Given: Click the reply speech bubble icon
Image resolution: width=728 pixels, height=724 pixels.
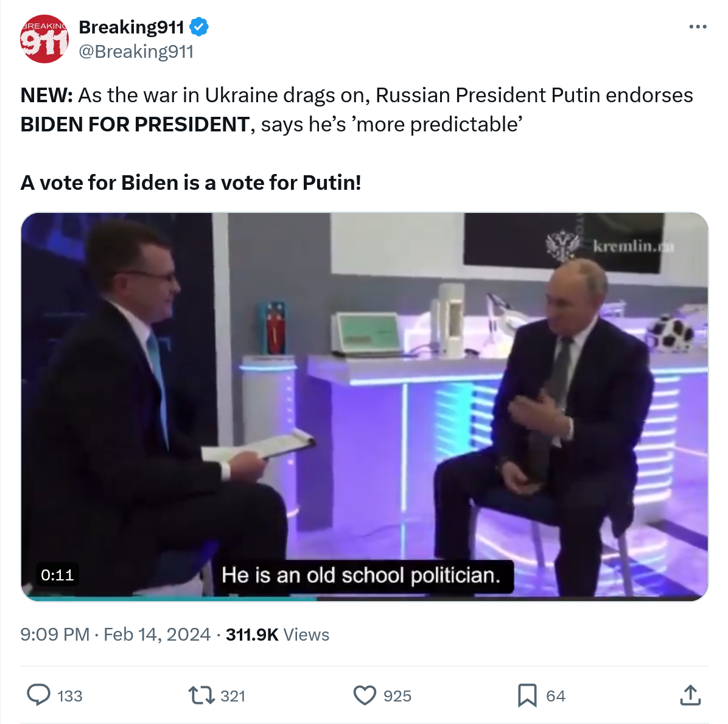Looking at the screenshot, I should (39, 695).
